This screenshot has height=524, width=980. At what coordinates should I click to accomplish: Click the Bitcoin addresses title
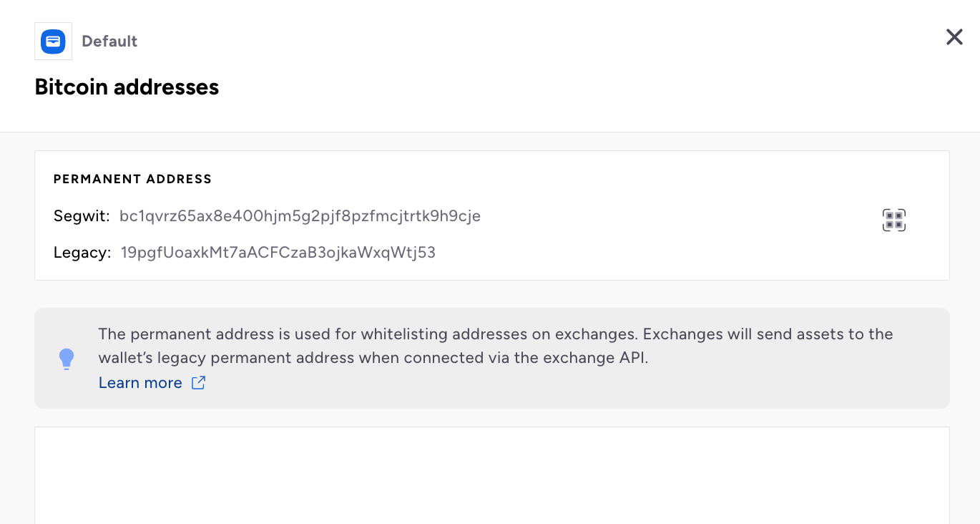pos(127,87)
